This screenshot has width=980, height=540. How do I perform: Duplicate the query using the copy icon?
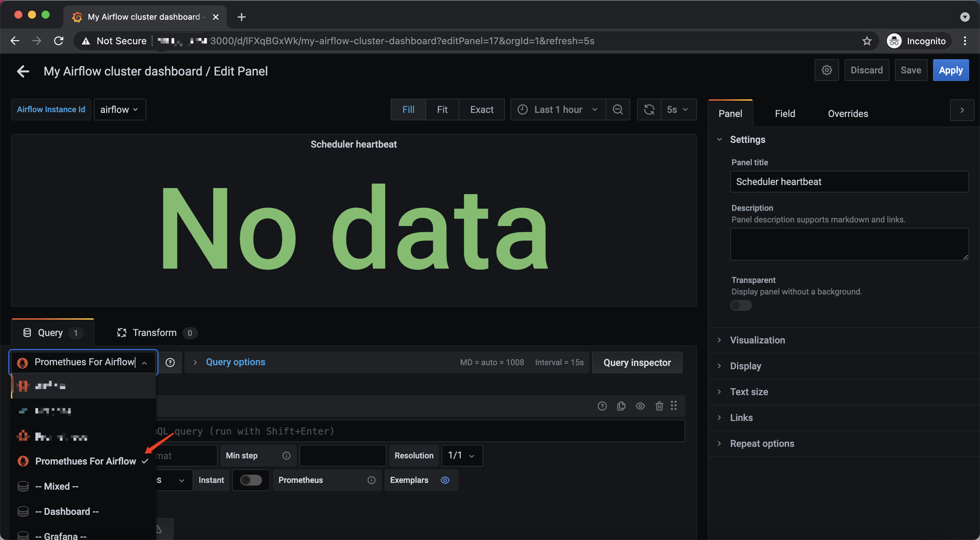[x=621, y=406]
